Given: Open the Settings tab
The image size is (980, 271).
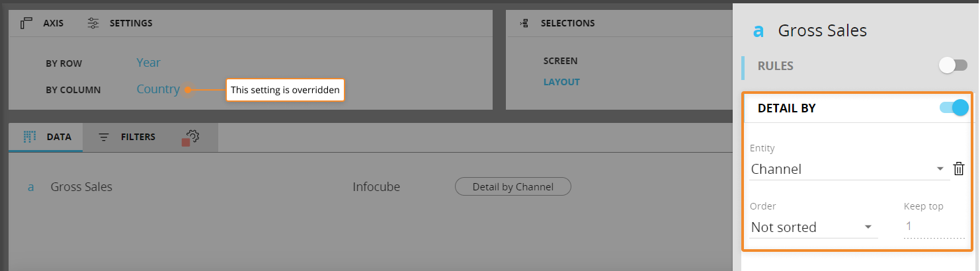Looking at the screenshot, I should tap(131, 23).
